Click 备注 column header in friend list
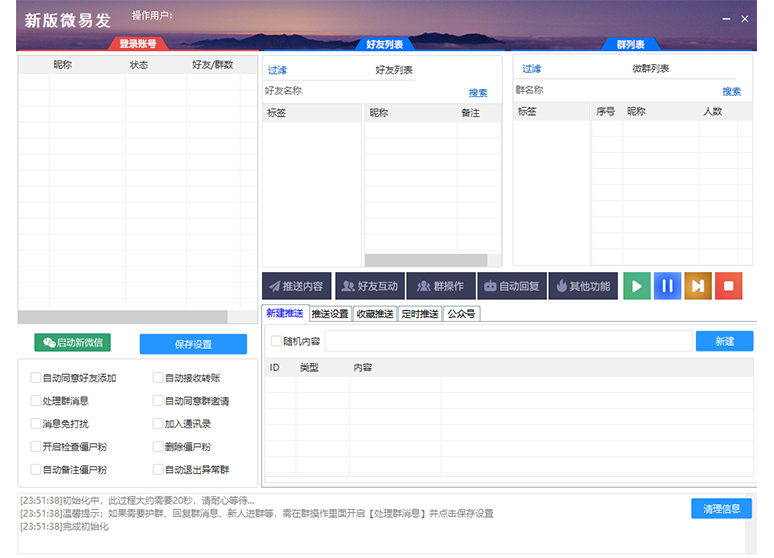The width and height of the screenshot is (774, 558). coord(470,113)
